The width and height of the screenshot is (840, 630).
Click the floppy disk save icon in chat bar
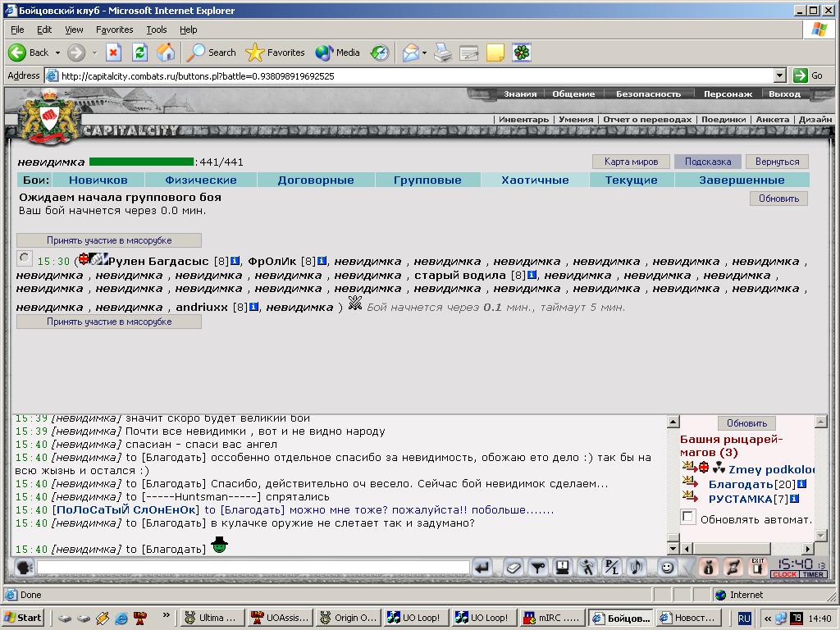[x=562, y=567]
